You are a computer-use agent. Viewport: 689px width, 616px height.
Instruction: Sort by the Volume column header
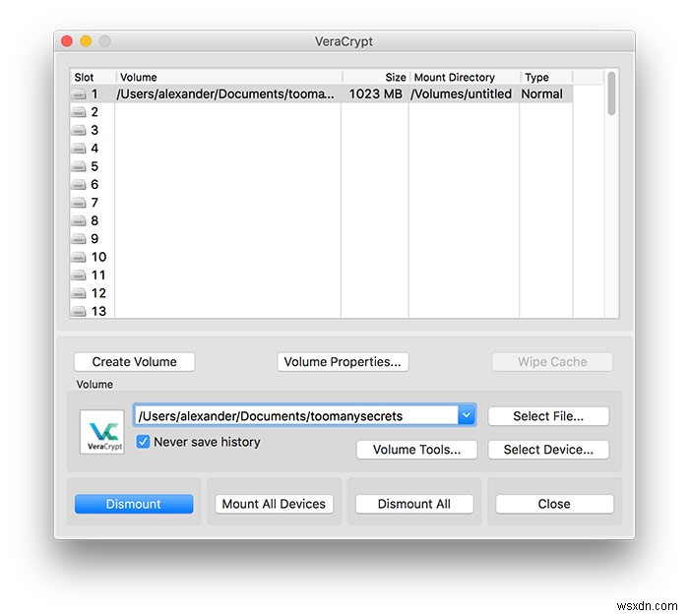tap(229, 78)
